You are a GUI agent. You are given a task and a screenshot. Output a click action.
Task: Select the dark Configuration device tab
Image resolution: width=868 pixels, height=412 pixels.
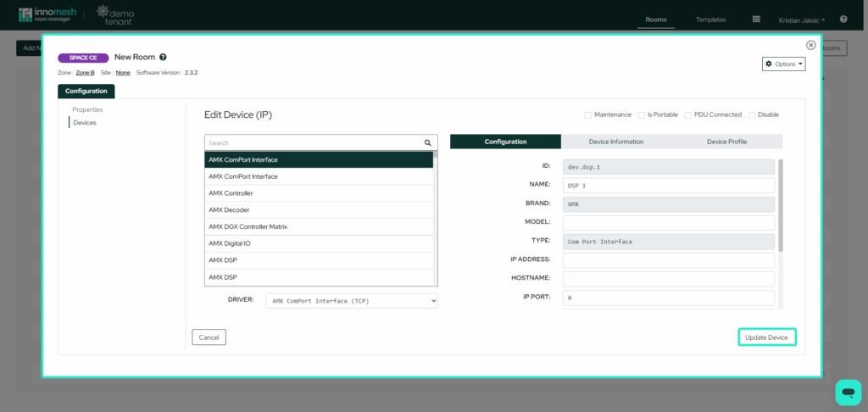point(505,142)
